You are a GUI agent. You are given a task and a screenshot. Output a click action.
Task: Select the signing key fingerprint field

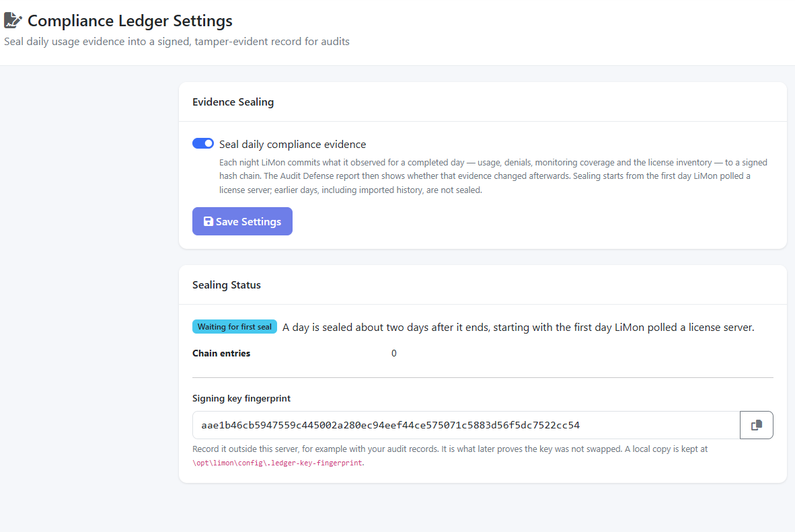(466, 425)
